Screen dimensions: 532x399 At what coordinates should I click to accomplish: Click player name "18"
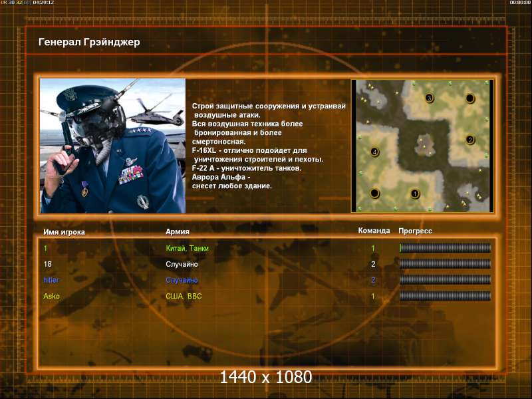pos(47,264)
